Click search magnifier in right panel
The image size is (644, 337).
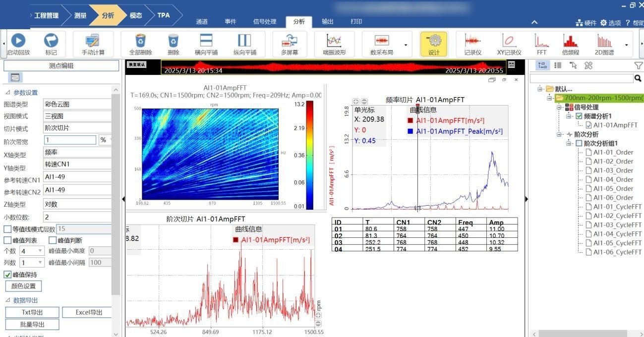(638, 78)
